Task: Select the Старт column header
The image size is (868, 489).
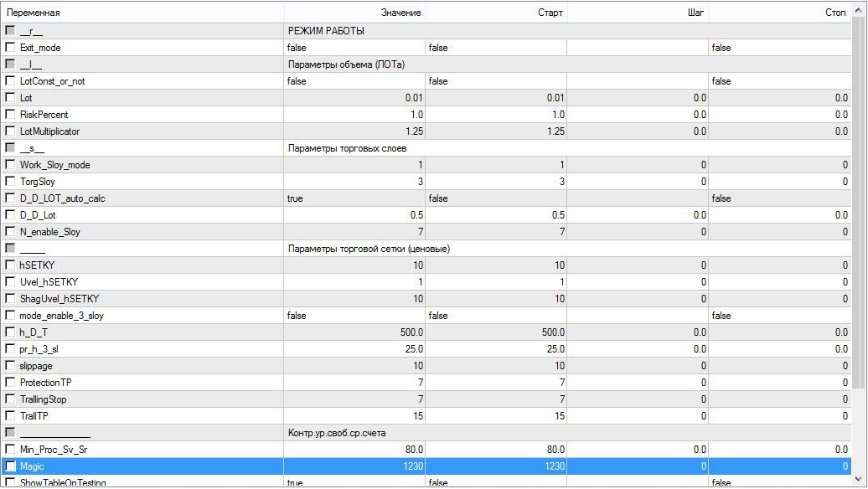Action: pos(496,13)
